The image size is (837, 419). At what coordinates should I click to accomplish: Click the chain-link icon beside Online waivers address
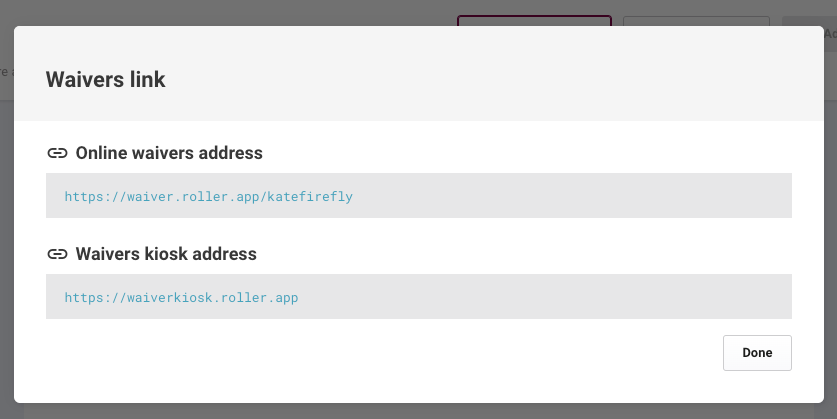tap(57, 153)
